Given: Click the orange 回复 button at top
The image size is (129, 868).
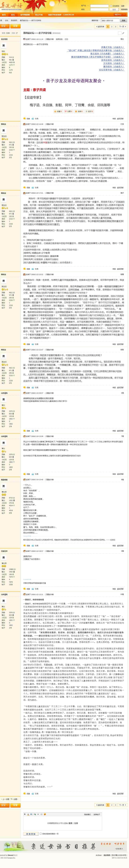Looking at the screenshot, I should (x=16, y=26).
